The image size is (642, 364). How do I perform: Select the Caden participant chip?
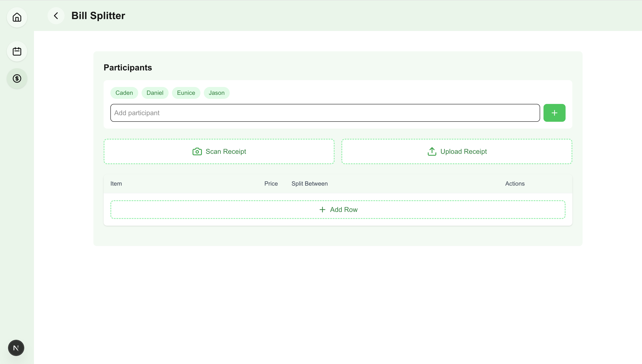[124, 93]
